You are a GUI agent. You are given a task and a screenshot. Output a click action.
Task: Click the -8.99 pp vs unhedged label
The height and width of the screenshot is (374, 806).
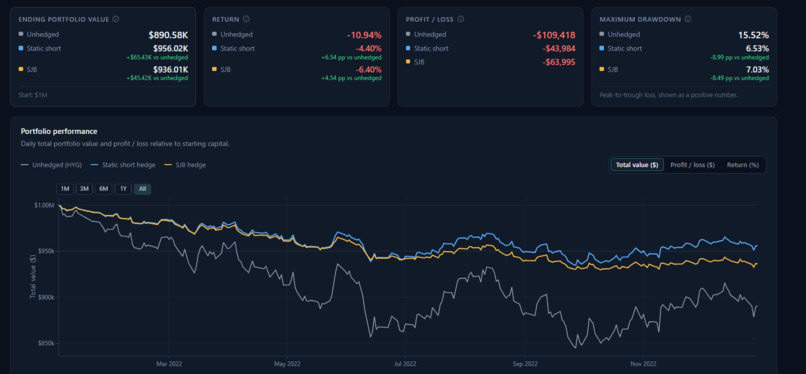pyautogui.click(x=740, y=58)
